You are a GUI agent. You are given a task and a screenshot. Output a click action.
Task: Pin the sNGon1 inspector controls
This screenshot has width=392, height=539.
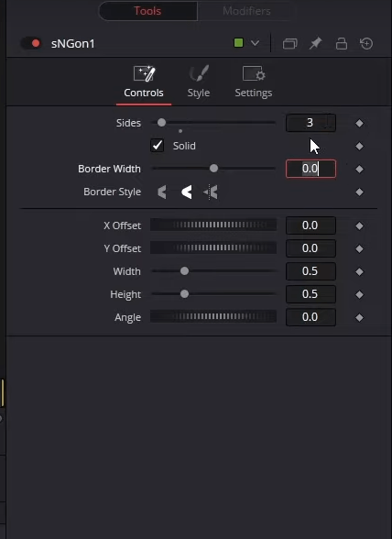315,44
